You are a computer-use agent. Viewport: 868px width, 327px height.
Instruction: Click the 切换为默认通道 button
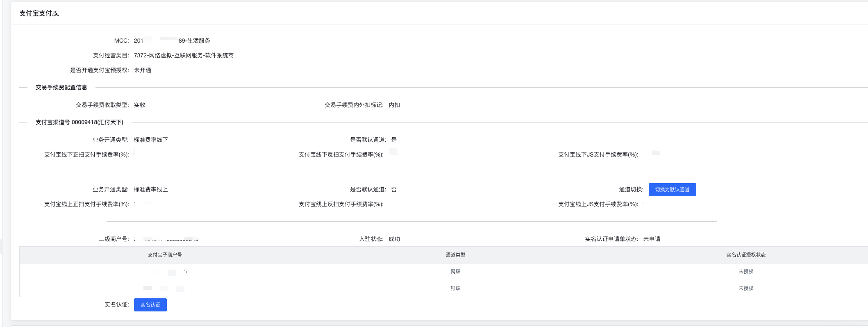click(x=672, y=190)
